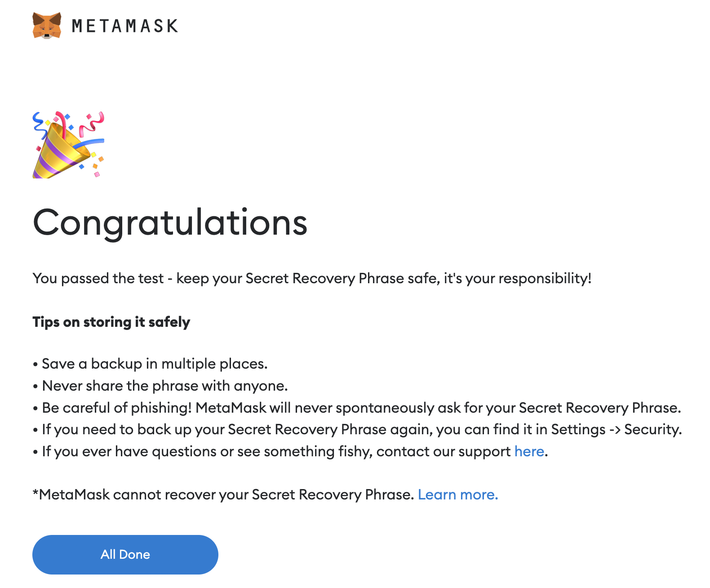710x588 pixels.
Task: Click the 'Save a backup' tip
Action: pos(155,364)
